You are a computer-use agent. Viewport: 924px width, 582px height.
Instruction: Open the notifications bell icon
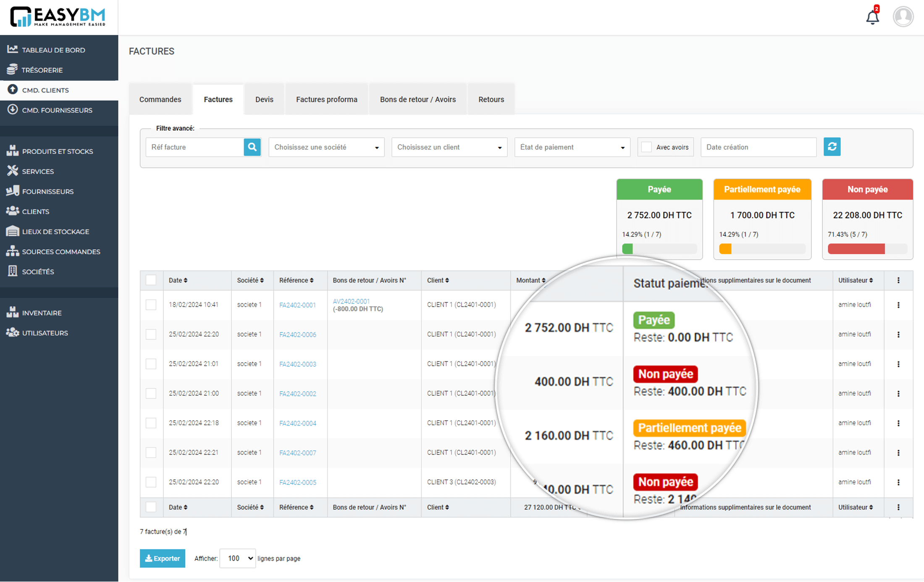click(x=872, y=17)
